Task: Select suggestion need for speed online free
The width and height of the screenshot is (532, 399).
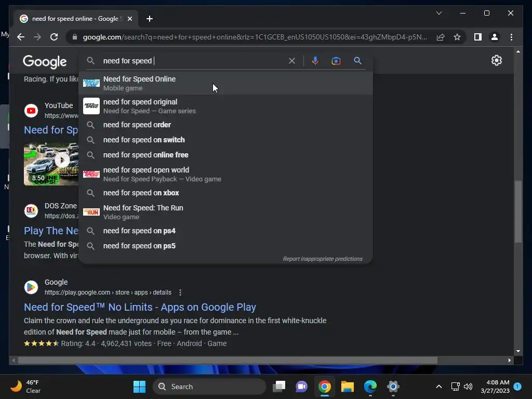Action: (225, 155)
